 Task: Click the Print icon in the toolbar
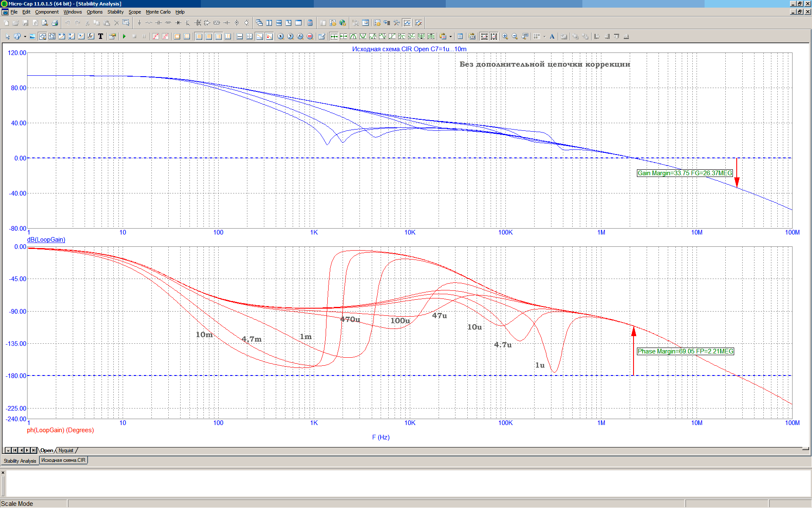point(55,23)
